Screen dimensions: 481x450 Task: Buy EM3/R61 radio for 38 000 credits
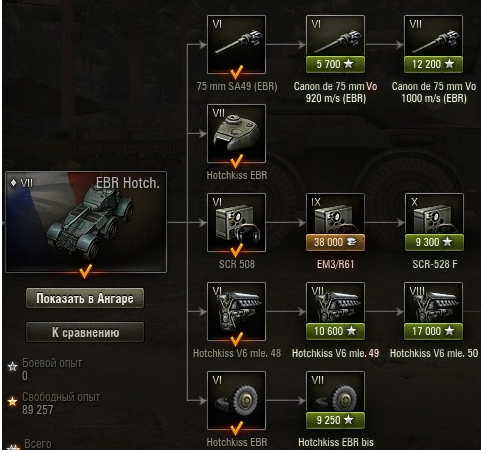[335, 242]
